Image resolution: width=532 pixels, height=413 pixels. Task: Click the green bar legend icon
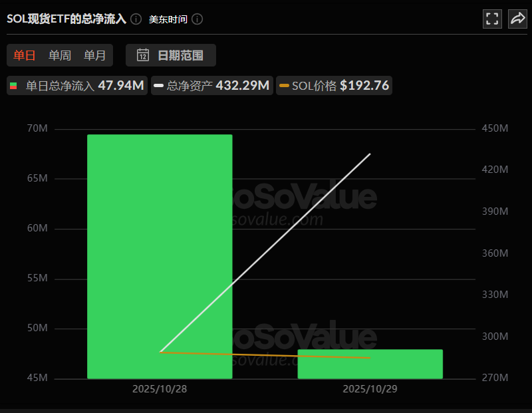click(x=13, y=86)
